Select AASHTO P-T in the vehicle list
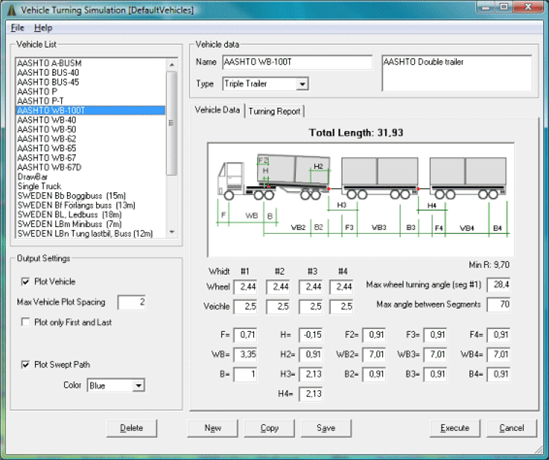This screenshot has height=460, width=549. (91, 101)
